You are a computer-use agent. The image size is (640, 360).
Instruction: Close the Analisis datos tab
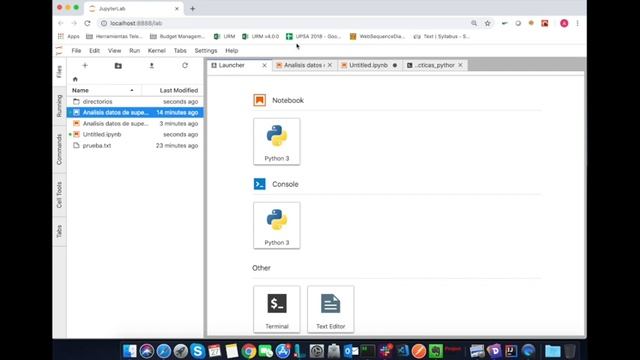pos(330,65)
